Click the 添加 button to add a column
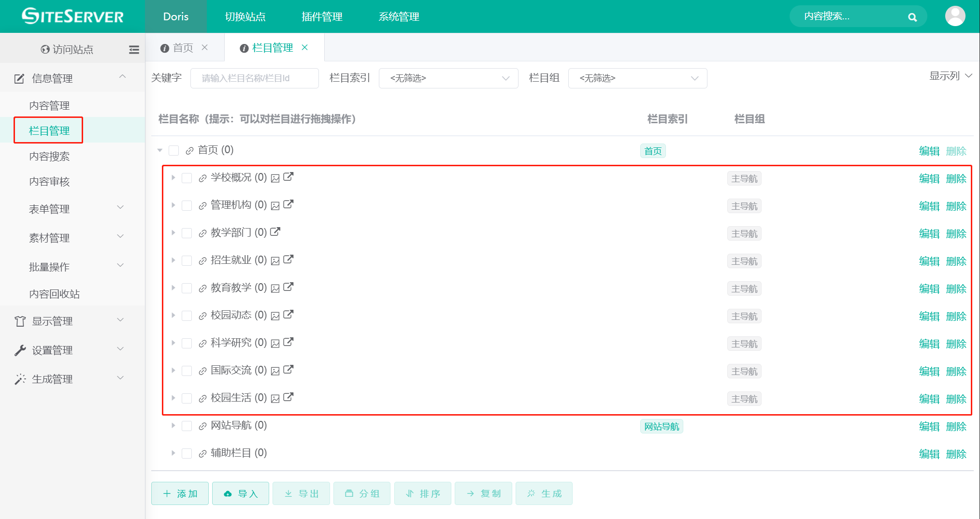The image size is (980, 519). [180, 493]
